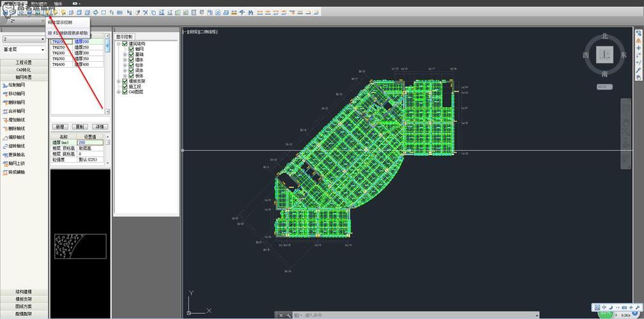Image resolution: width=644 pixels, height=319 pixels.
Task: Click the 墙厚300 cell
Action: [x=88, y=53]
